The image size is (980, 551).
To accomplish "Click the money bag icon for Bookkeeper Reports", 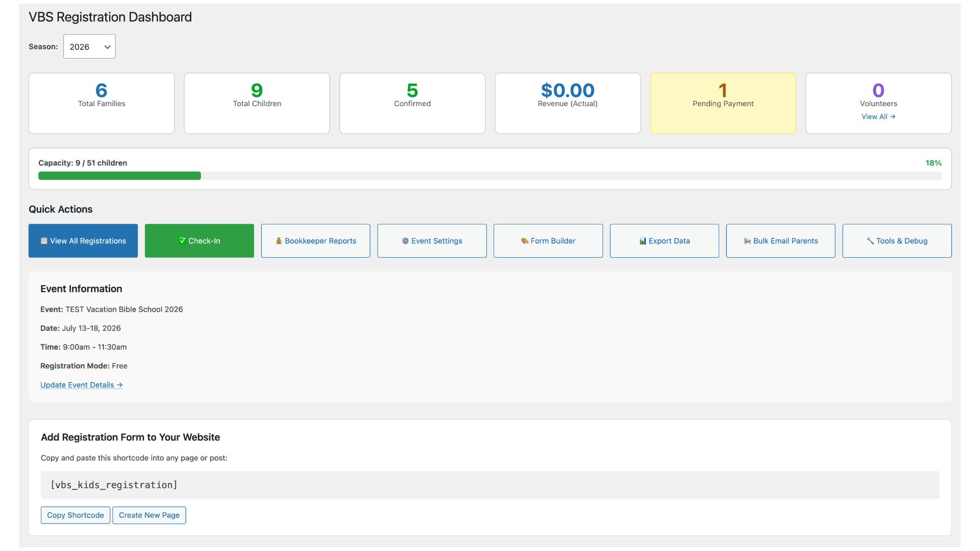I will point(279,241).
